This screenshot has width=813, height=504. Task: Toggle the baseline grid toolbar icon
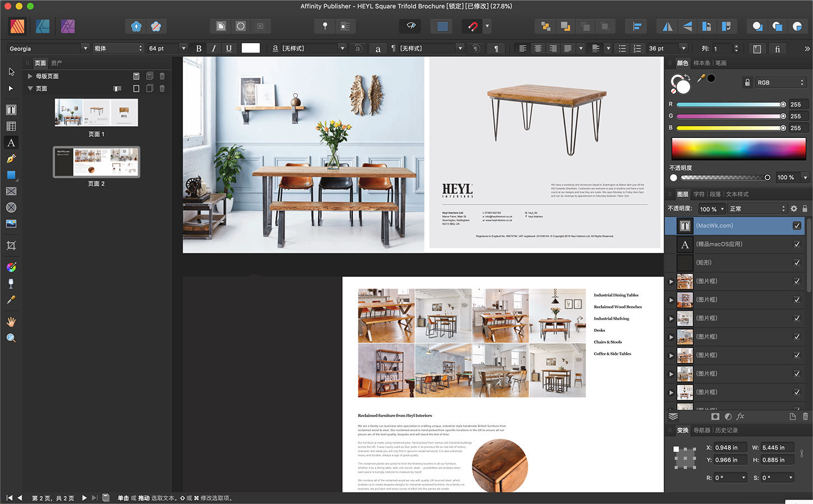coord(442,26)
